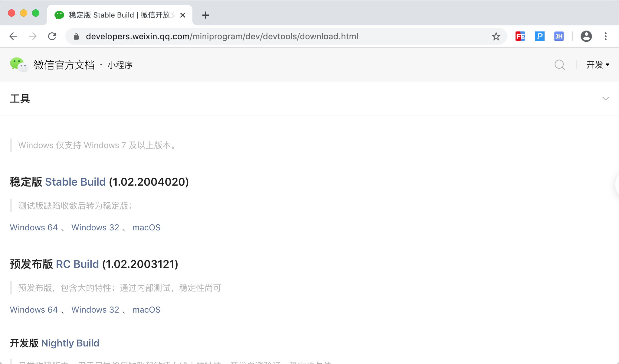Viewport: 619px width, 364px height.
Task: Download Stable Build Windows 64
Action: click(34, 227)
